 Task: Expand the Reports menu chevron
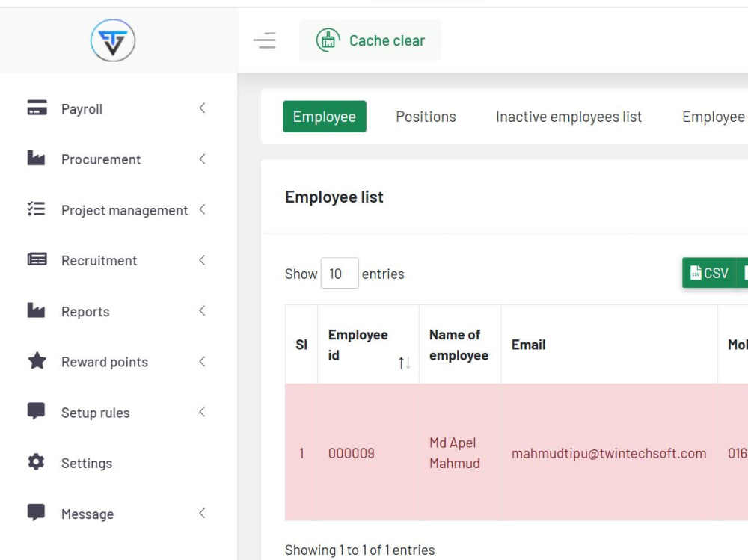click(202, 310)
